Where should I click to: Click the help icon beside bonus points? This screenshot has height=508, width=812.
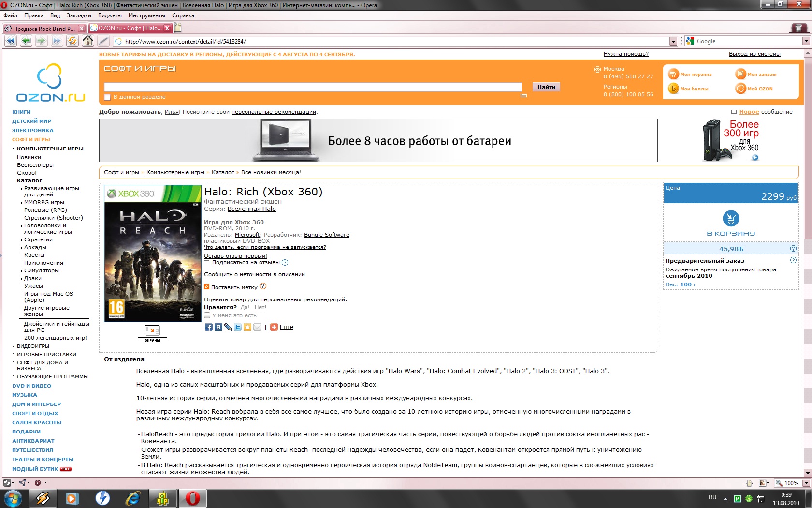click(793, 249)
